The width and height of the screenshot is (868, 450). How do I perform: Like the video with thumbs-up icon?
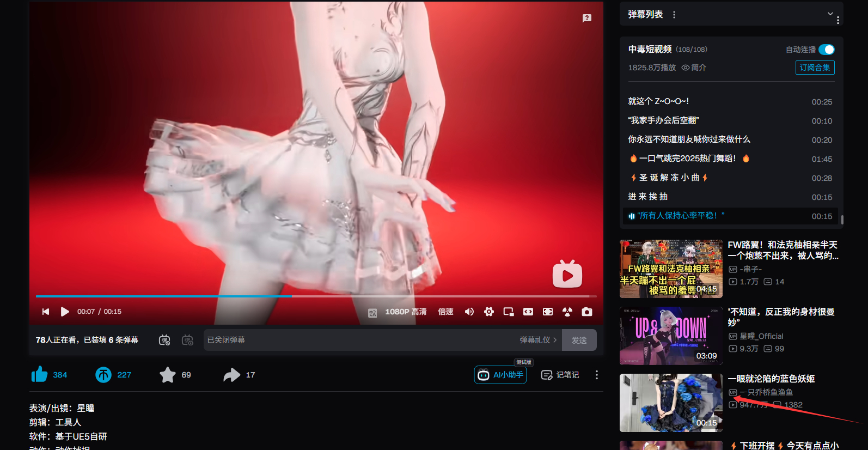40,375
